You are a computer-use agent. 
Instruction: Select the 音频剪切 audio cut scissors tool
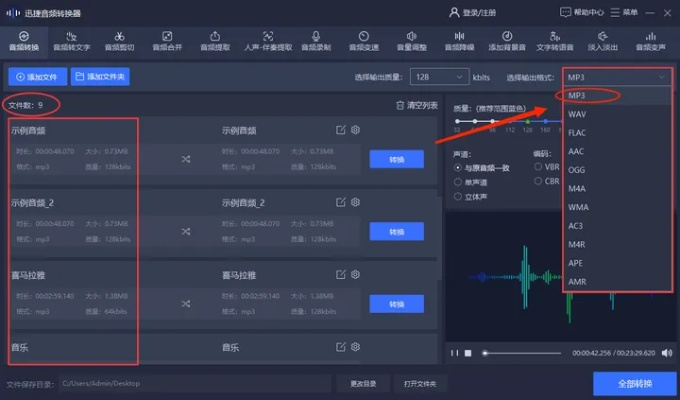click(x=119, y=42)
